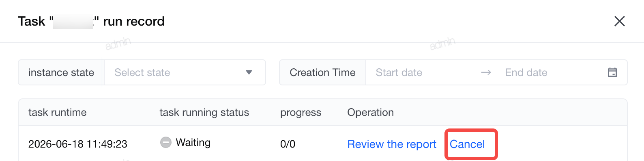Open Review the report link
The image size is (644, 161).
tap(392, 144)
